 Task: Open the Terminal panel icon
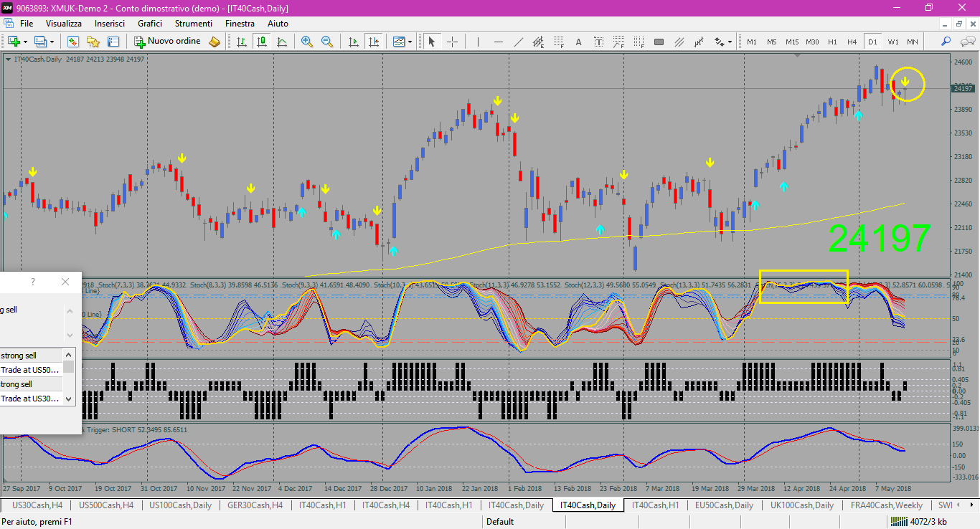113,42
